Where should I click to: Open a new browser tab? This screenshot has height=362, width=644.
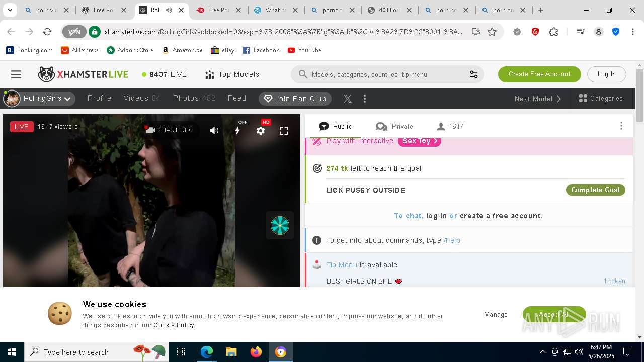[x=540, y=10]
